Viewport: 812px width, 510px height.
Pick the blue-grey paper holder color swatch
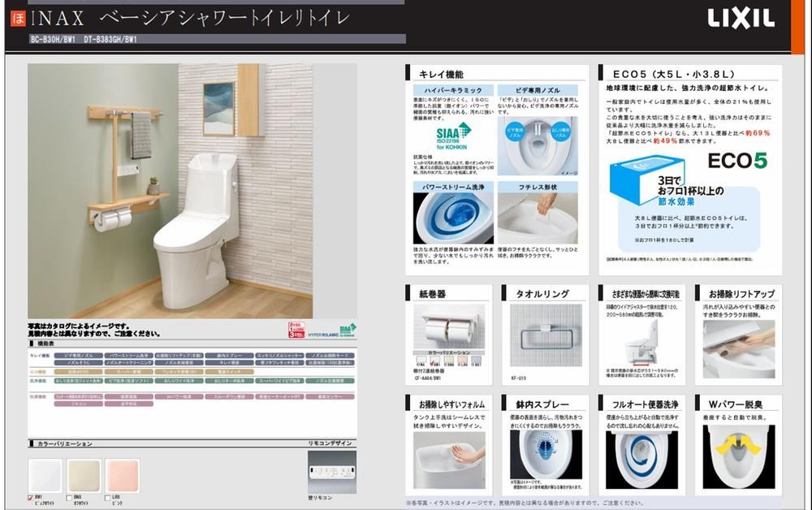point(477,360)
